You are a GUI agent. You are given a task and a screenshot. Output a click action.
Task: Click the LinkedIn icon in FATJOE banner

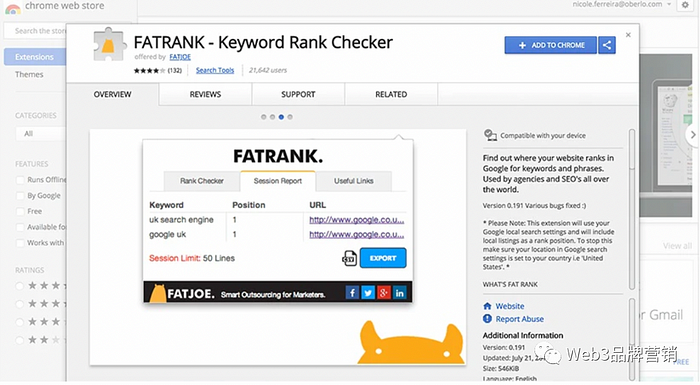point(400,293)
